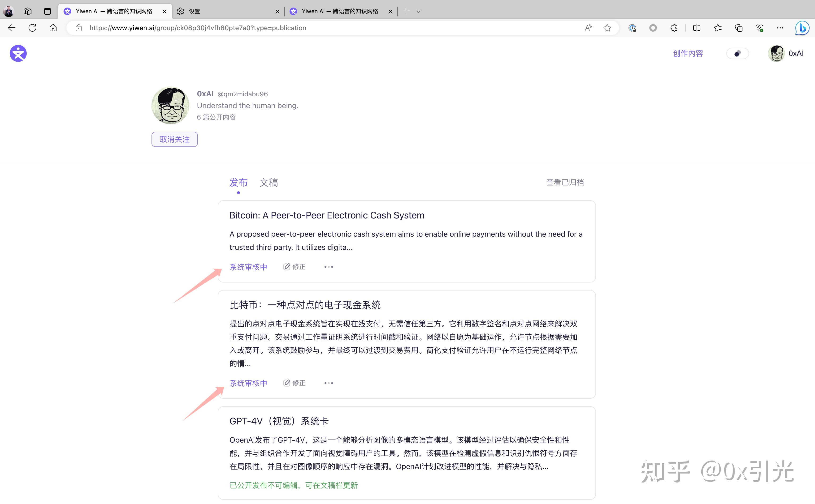This screenshot has height=504, width=815.
Task: Expand the tab search dropdown arrow
Action: point(418,12)
